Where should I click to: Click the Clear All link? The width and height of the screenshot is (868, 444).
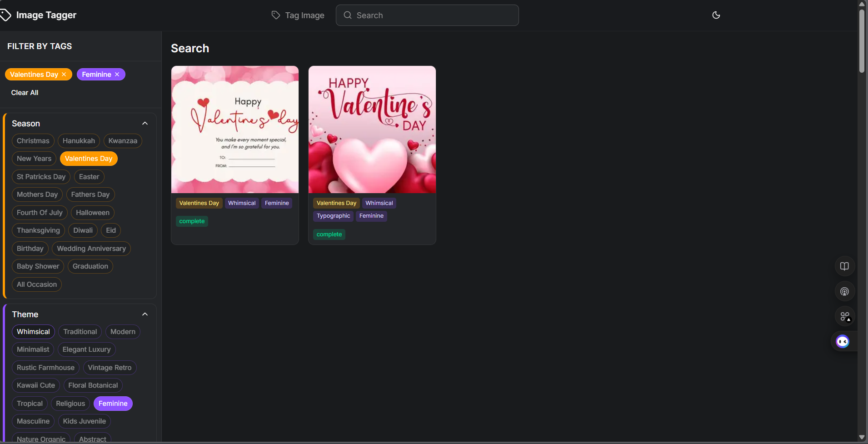click(25, 92)
